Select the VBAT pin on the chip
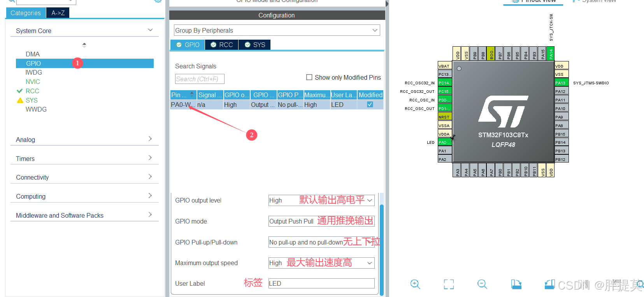644x297 pixels. click(x=445, y=66)
